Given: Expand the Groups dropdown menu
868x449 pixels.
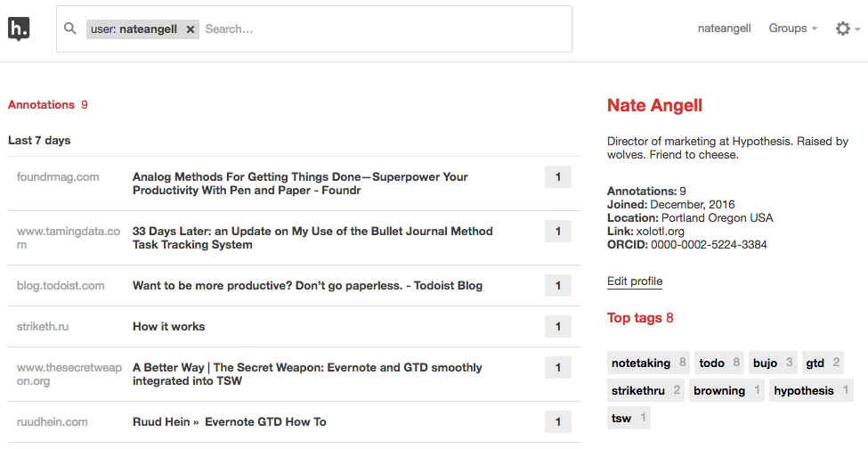Looking at the screenshot, I should click(x=792, y=29).
